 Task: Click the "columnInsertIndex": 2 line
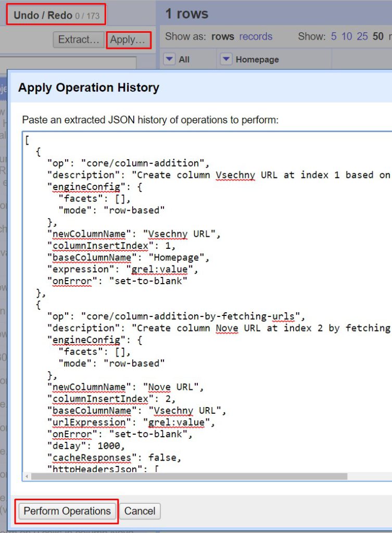point(111,399)
